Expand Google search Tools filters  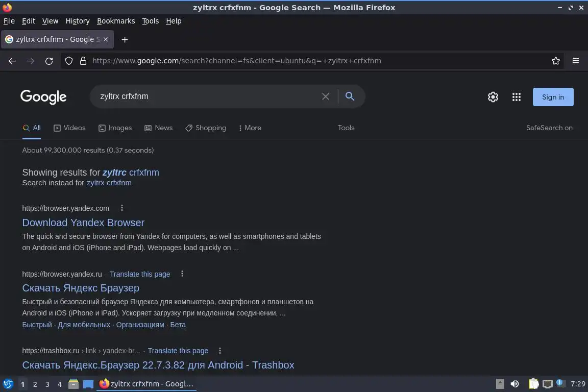click(346, 128)
